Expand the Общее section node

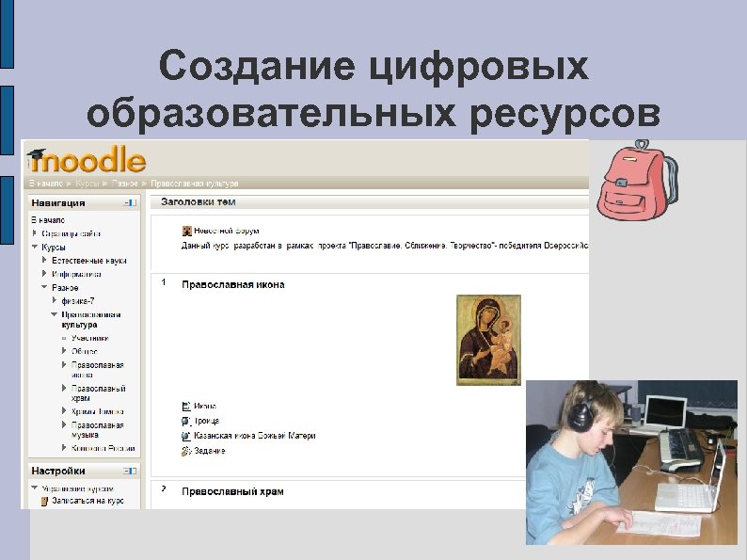point(64,351)
